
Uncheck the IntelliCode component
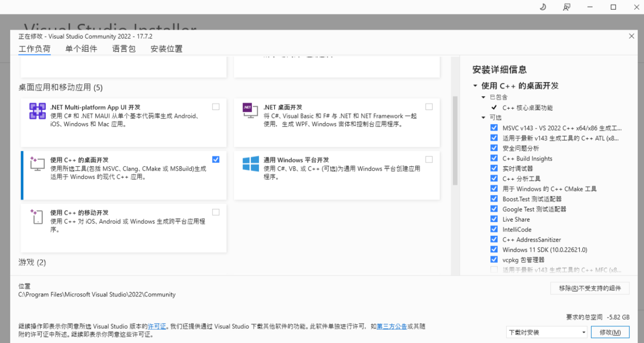[x=494, y=229]
